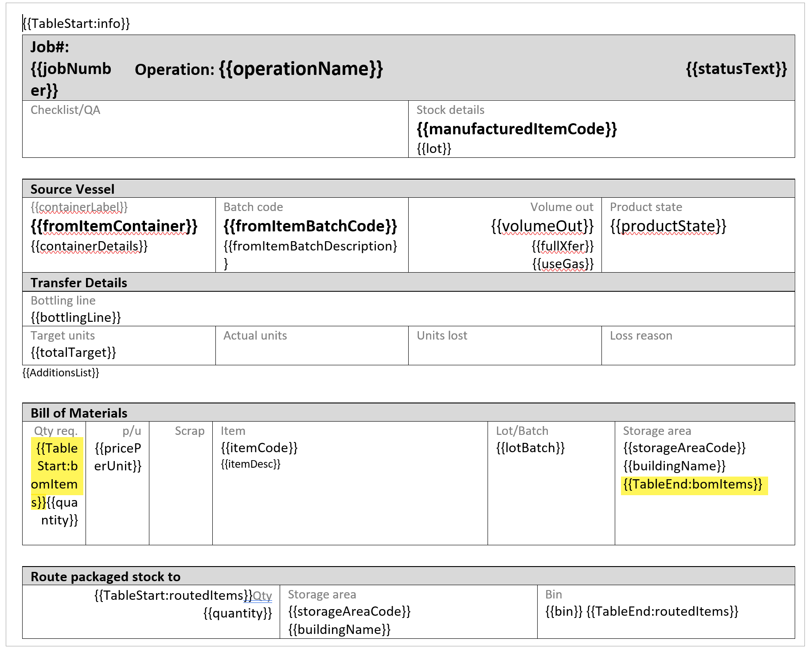Select the {{containerDetails}} field
This screenshot has height=653, width=812.
(89, 246)
